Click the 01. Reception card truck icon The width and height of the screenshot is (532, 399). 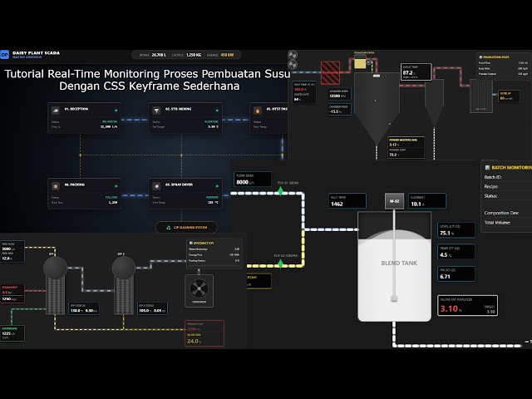click(x=56, y=110)
